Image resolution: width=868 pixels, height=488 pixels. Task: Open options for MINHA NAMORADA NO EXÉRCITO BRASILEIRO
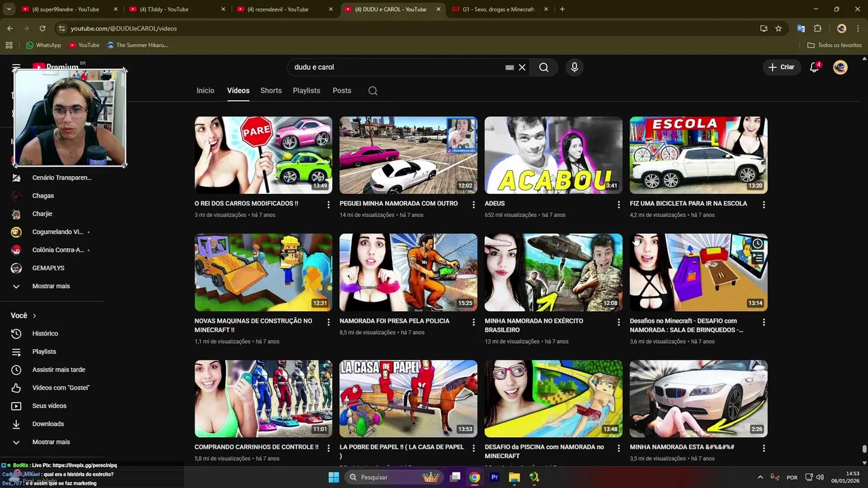pos(618,322)
